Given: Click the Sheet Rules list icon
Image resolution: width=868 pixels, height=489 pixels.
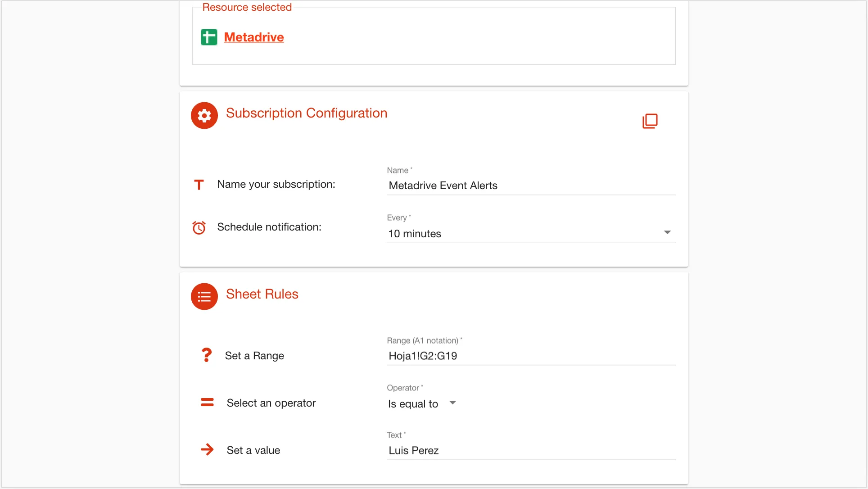Looking at the screenshot, I should coord(204,297).
